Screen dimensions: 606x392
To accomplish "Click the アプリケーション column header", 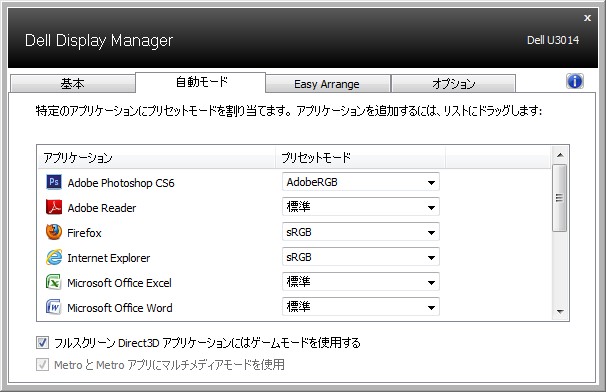I will click(x=156, y=157).
